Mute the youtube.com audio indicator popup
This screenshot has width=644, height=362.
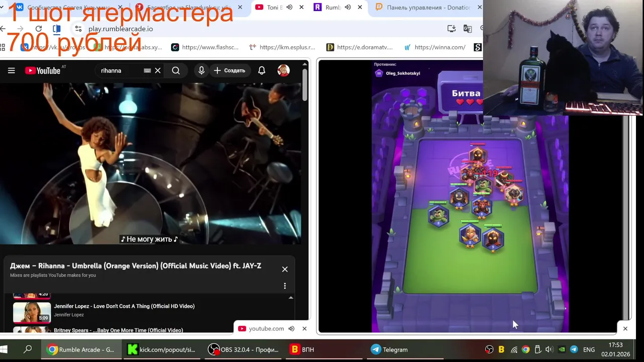(291, 329)
